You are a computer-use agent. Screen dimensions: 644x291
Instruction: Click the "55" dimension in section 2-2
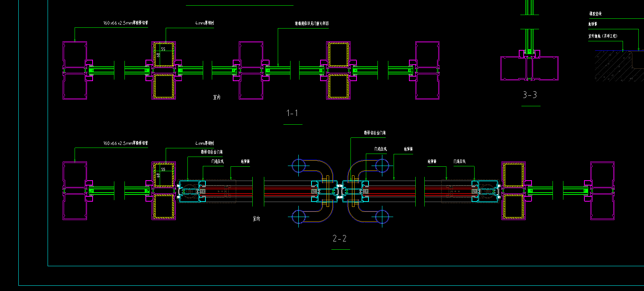coord(163,169)
